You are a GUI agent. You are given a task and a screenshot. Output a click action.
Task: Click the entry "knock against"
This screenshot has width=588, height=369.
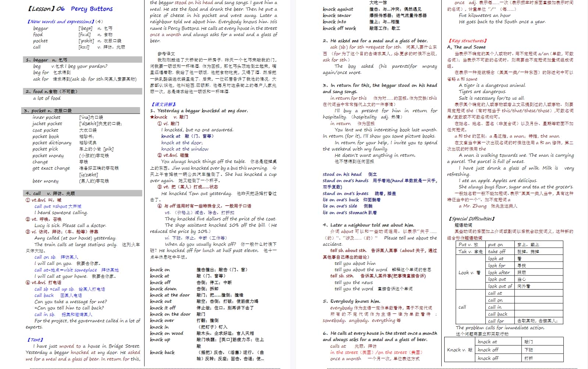(338, 9)
